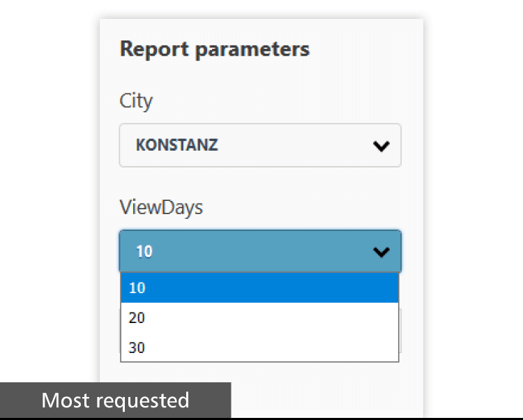Click the selected value 10 in ViewDays box

pyautogui.click(x=144, y=252)
